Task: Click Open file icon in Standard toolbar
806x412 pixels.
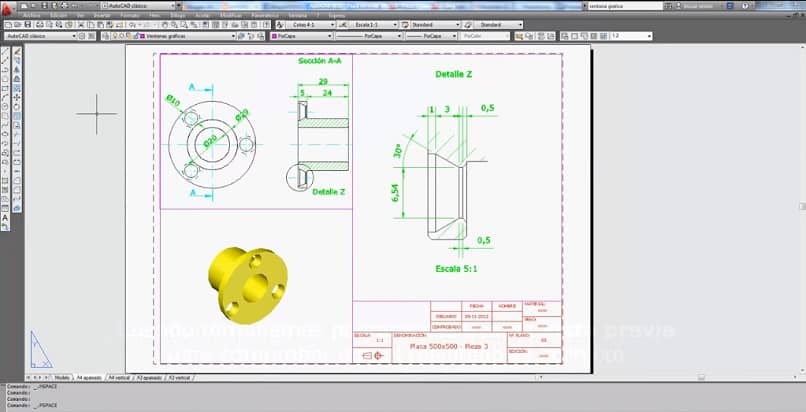Action: [17, 25]
